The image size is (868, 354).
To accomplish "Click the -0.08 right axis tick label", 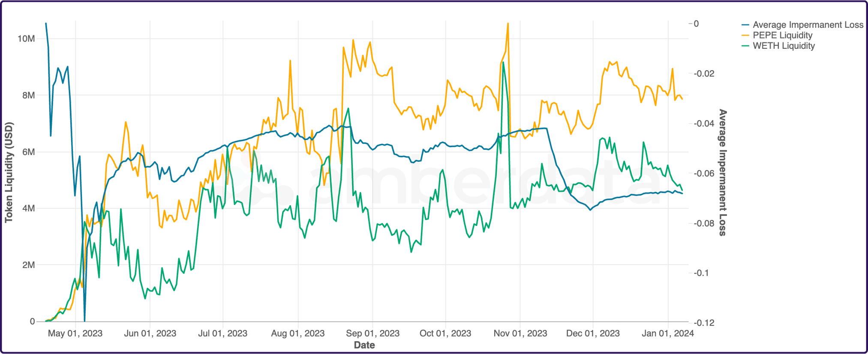I will click(x=704, y=223).
